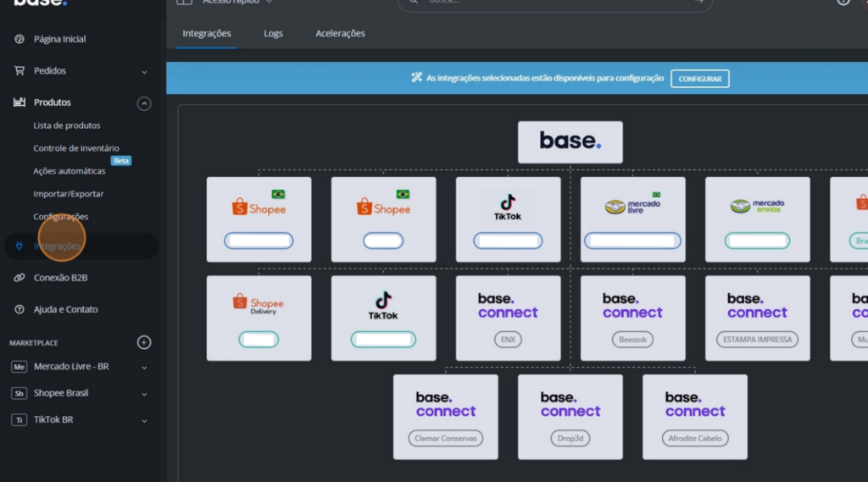Add a marketplace with the plus icon
Image resolution: width=868 pixels, height=482 pixels.
144,342
